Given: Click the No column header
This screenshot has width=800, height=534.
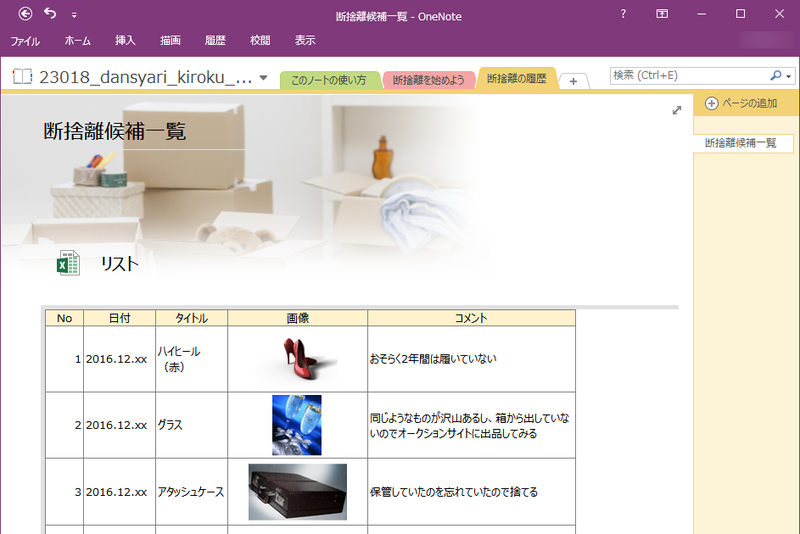Looking at the screenshot, I should click(64, 318).
